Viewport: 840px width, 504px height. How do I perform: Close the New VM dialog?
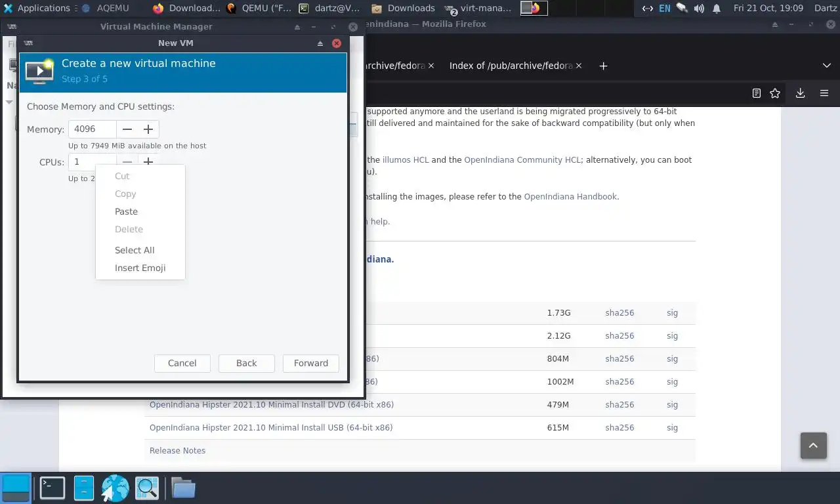tap(337, 43)
